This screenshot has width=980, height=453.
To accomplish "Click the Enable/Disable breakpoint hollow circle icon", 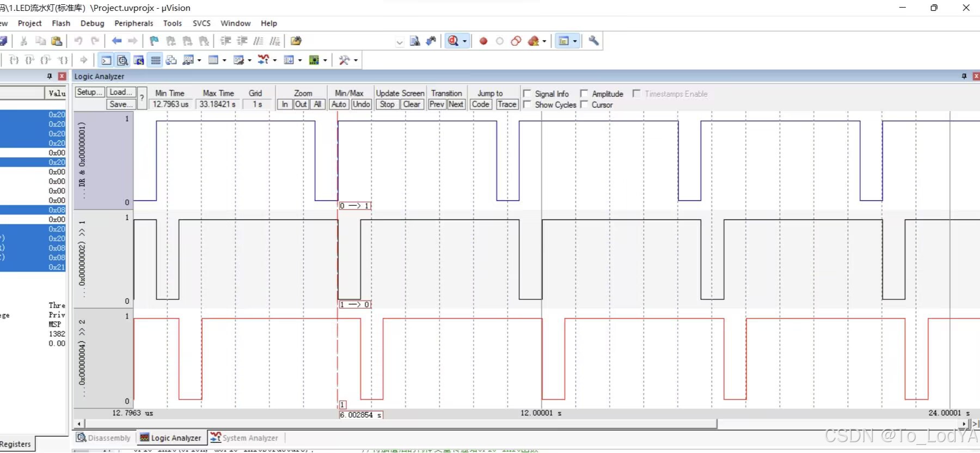I will coord(500,41).
